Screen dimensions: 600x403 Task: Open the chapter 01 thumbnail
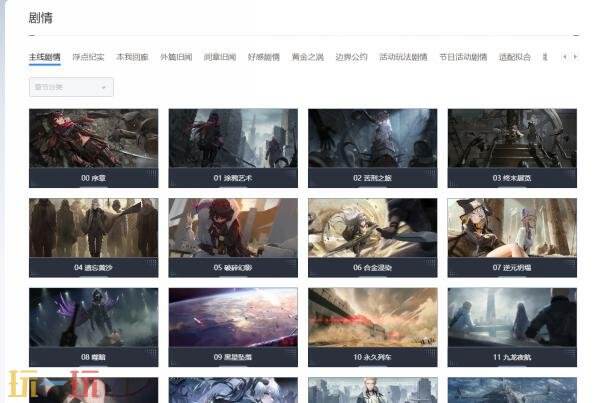pos(233,138)
